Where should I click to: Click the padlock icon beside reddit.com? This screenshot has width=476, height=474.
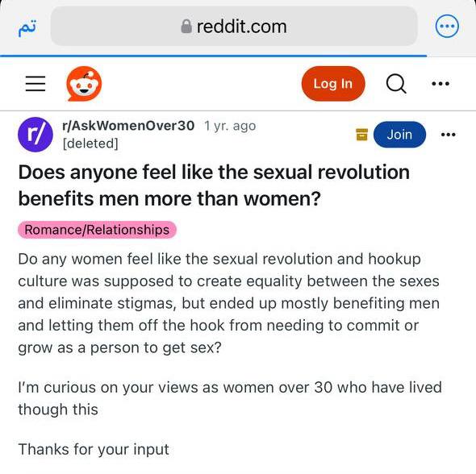click(x=186, y=27)
